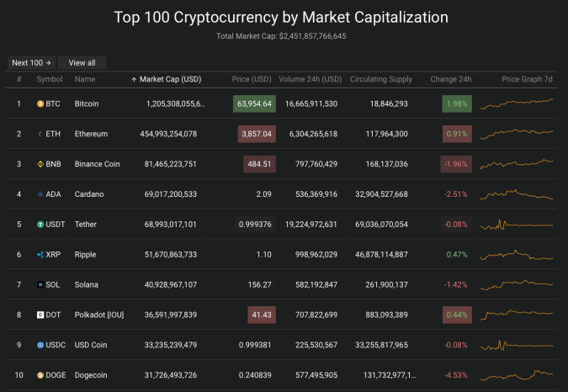
Task: Click the Total Market Cap value
Action: pos(313,36)
